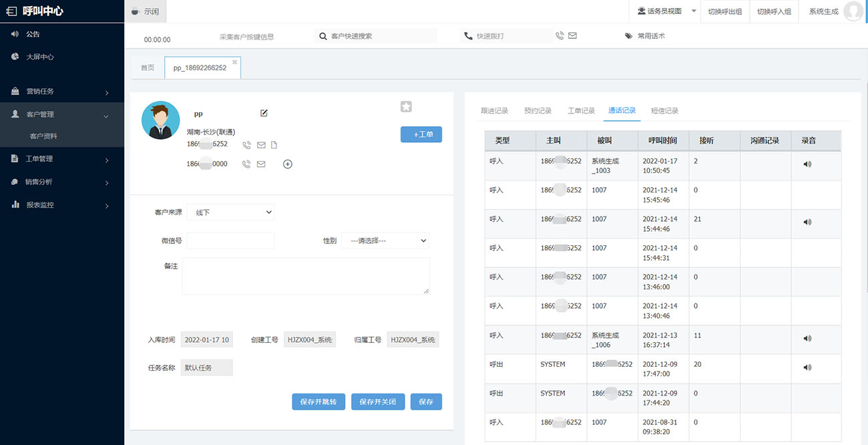868x445 pixels.
Task: Click envelope icon beside 快速拨打
Action: [x=572, y=36]
